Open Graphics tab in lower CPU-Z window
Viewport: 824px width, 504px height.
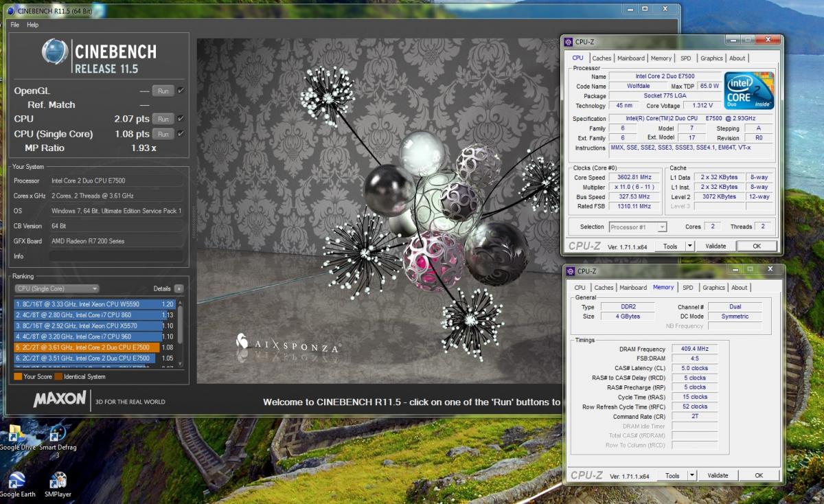point(713,288)
